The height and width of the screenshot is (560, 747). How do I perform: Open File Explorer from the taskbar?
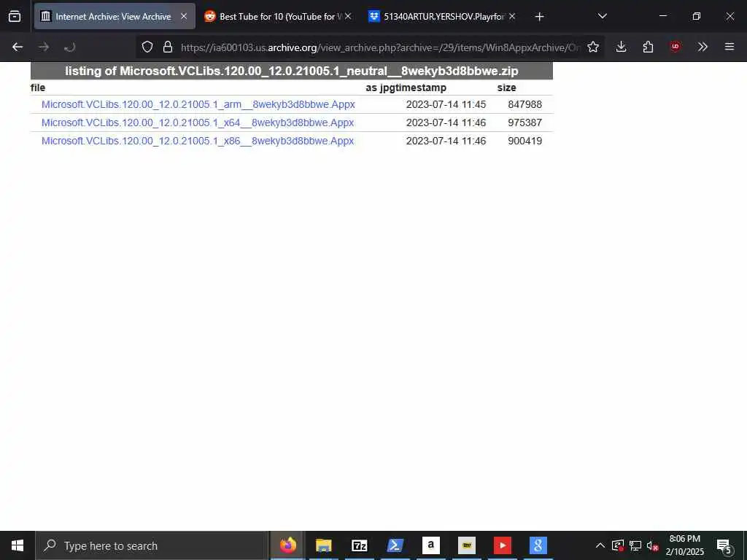tap(323, 545)
